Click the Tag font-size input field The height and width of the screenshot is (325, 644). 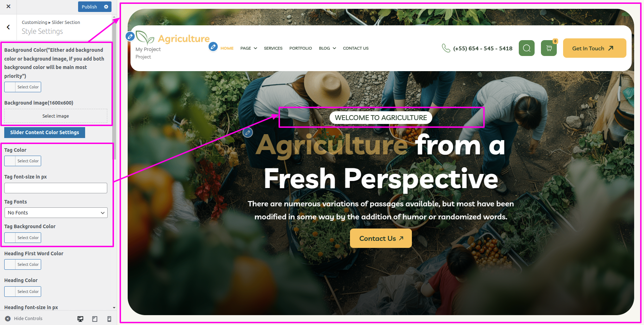coord(56,188)
